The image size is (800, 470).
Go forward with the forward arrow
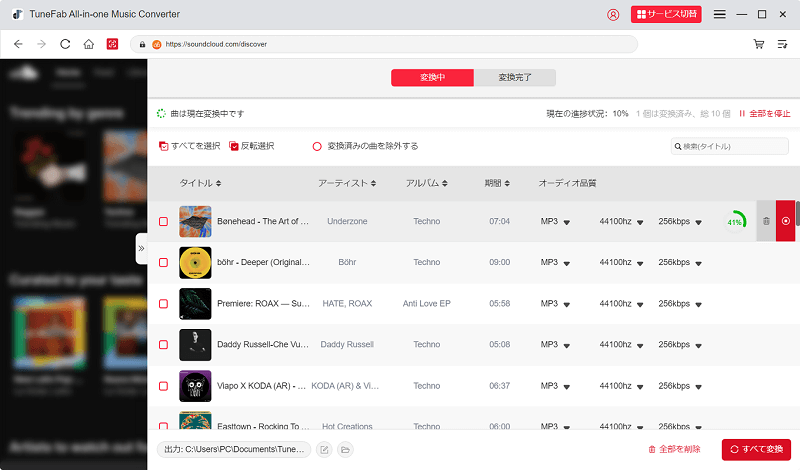pyautogui.click(x=41, y=44)
